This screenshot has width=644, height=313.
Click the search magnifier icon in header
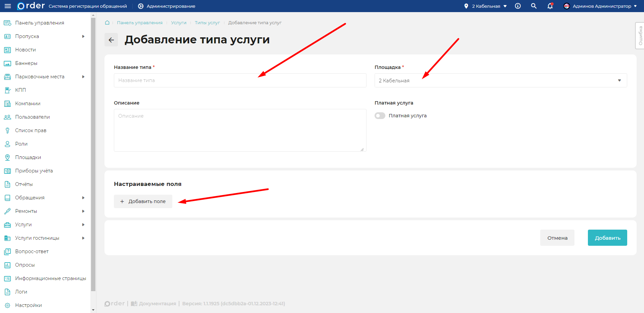(533, 6)
